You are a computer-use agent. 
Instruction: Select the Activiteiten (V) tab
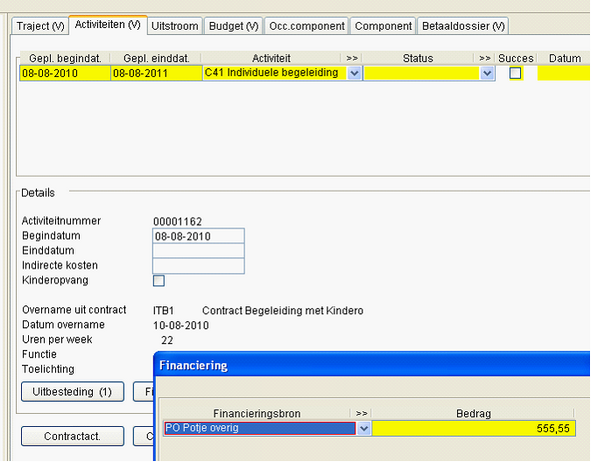(108, 25)
